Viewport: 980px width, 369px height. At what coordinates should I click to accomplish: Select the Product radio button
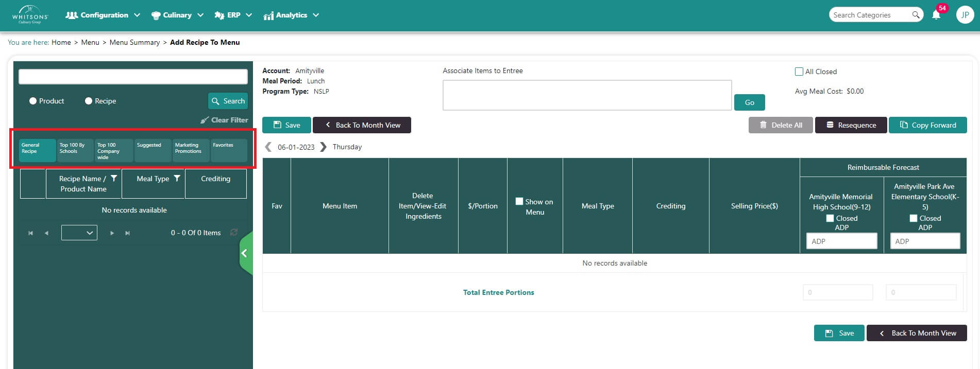(33, 101)
